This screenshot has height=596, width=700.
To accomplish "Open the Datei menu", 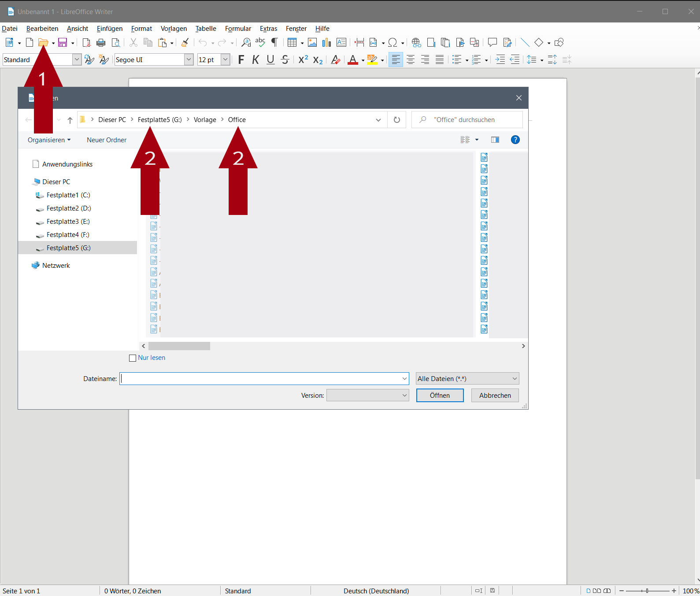I will coord(10,29).
